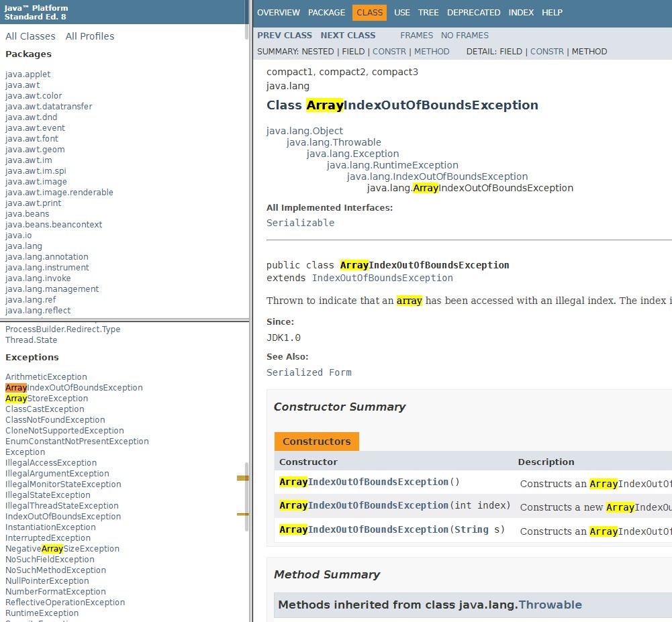Jump to CONSTR detail link
Image resolution: width=672 pixels, height=622 pixels.
click(547, 52)
